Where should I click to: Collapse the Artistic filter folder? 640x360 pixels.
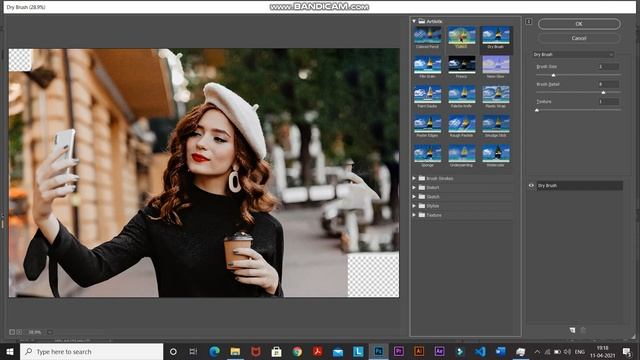(414, 21)
